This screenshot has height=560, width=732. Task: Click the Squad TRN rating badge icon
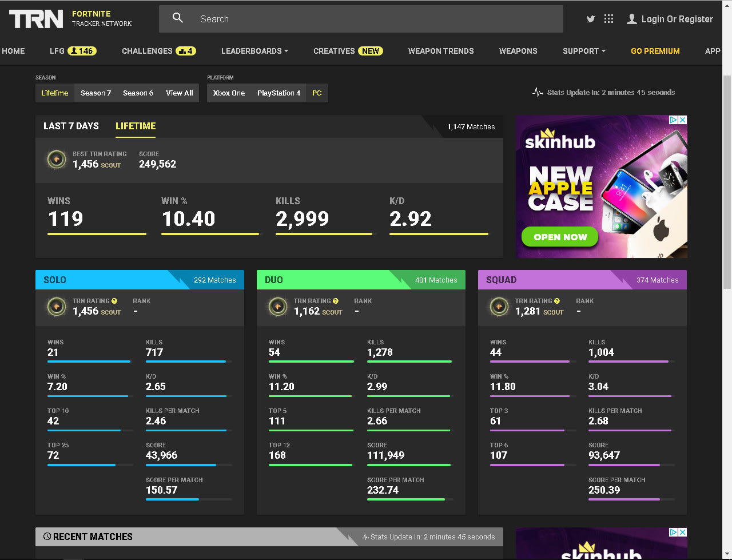[x=499, y=307]
